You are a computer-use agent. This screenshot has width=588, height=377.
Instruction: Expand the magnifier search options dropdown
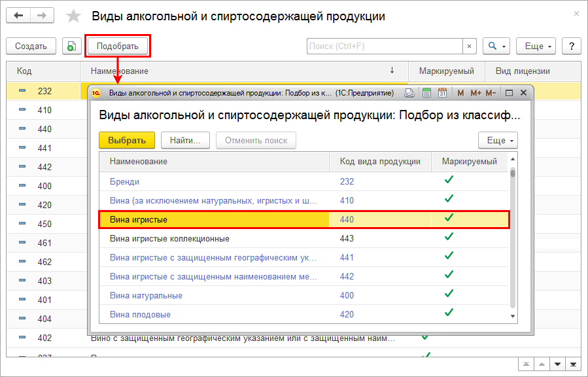point(496,46)
